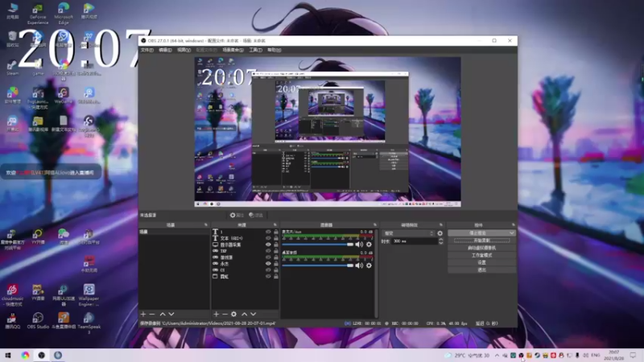
Task: Open 文件(F) menu
Action: click(147, 50)
